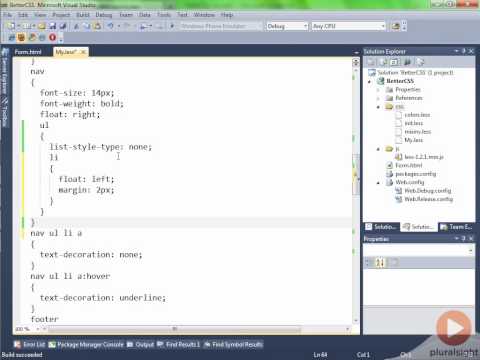Image resolution: width=480 pixels, height=360 pixels.
Task: Open the Windows Phone Emulator target dropdown
Action: pyautogui.click(x=261, y=26)
